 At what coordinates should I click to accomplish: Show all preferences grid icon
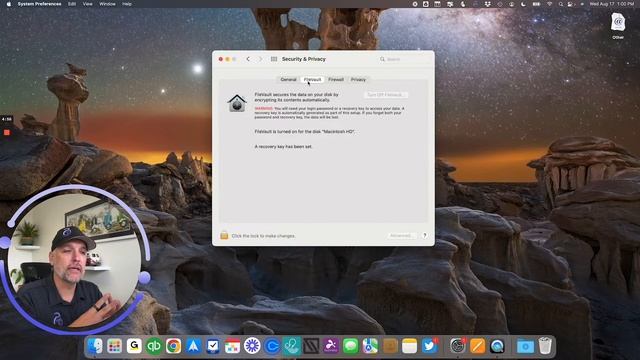click(x=274, y=59)
